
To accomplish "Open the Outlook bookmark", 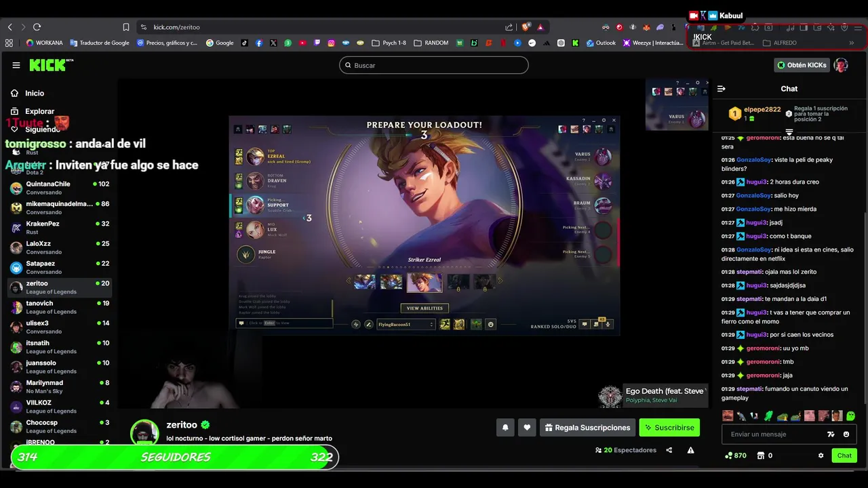I will pyautogui.click(x=601, y=43).
